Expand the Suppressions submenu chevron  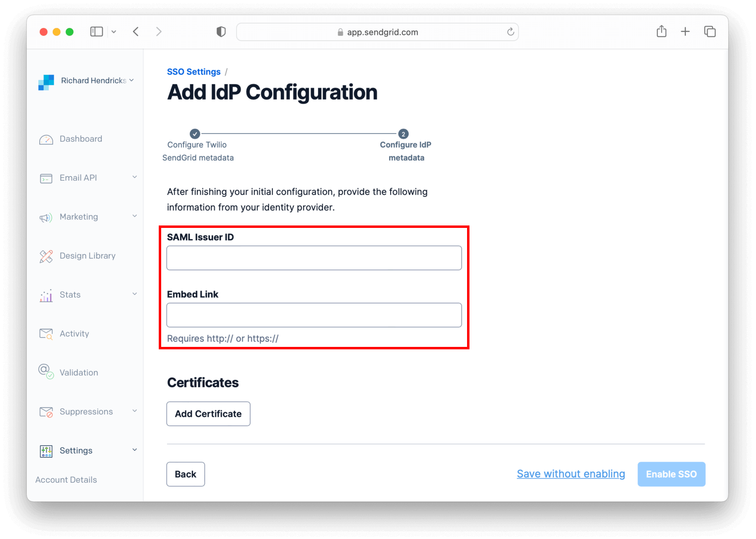click(x=135, y=411)
